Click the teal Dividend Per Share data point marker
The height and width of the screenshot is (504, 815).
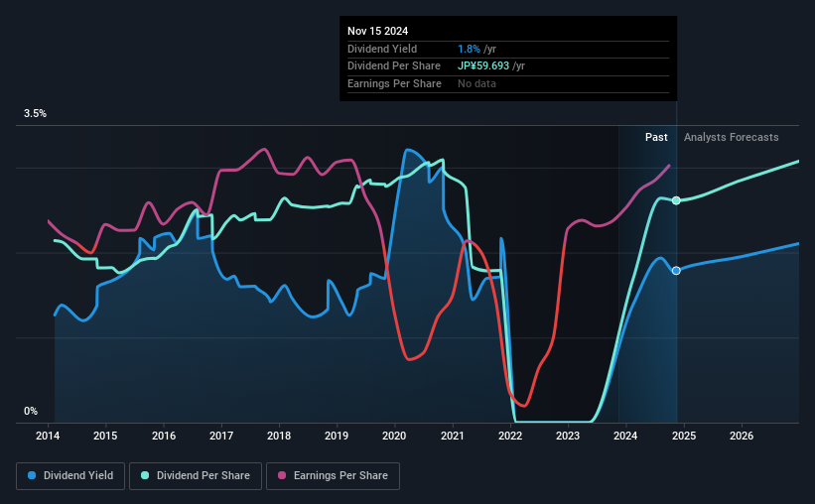click(676, 200)
